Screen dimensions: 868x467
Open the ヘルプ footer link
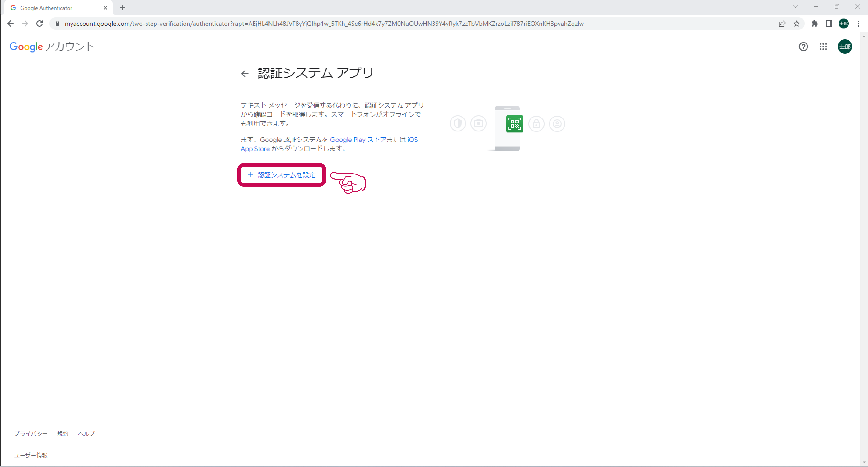86,434
